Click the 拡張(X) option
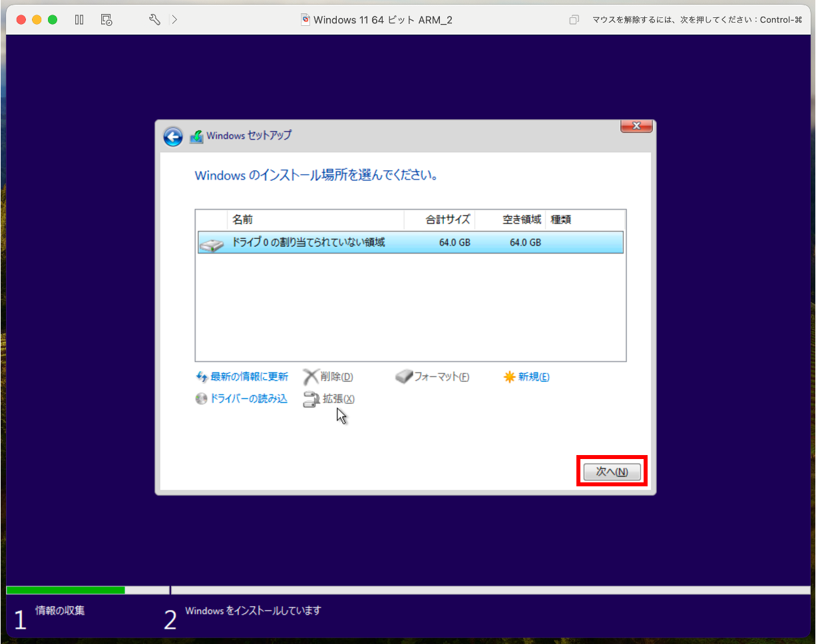 click(339, 399)
